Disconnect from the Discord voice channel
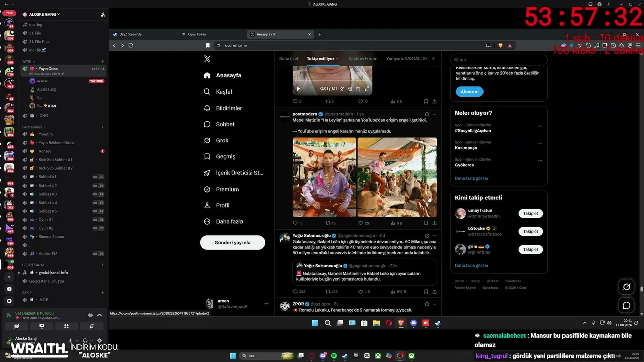 point(99,315)
